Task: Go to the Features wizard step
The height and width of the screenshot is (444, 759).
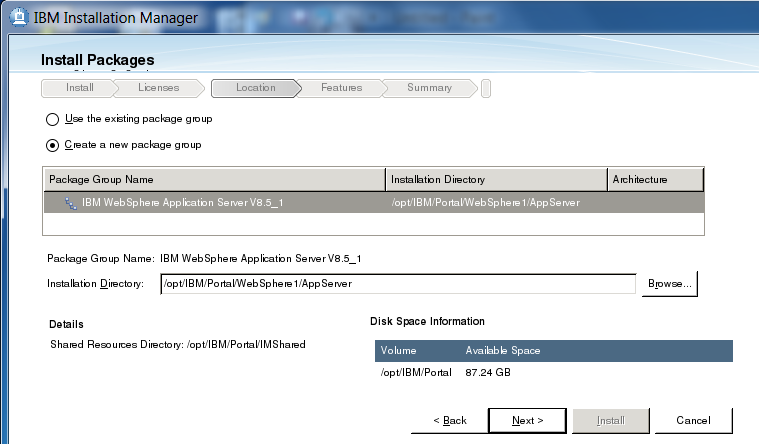Action: pyautogui.click(x=341, y=88)
